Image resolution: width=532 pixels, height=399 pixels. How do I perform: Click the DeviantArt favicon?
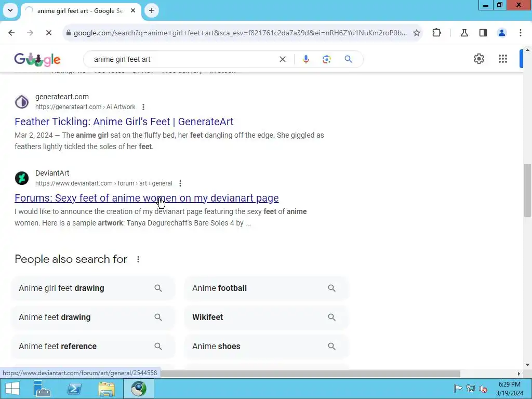point(22,178)
